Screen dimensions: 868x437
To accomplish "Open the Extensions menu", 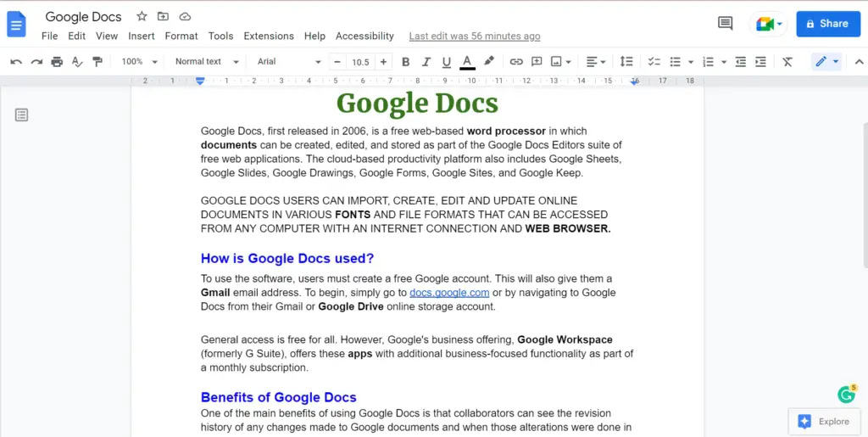I will (x=269, y=36).
